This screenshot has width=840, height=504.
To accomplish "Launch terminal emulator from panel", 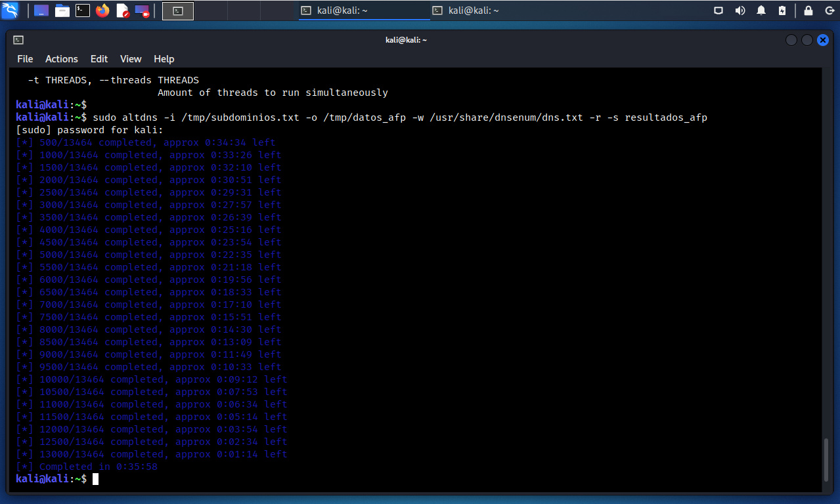I will point(82,10).
